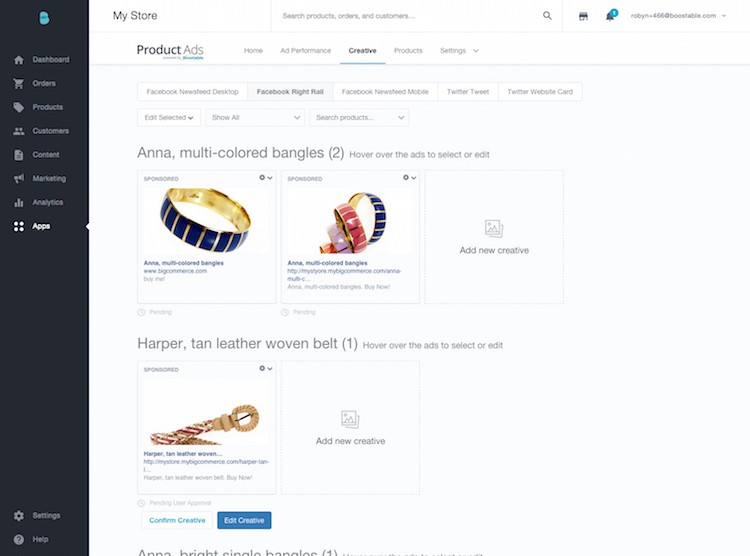Viewport: 750px width, 556px height.
Task: Select the Customers people icon
Action: point(19,131)
